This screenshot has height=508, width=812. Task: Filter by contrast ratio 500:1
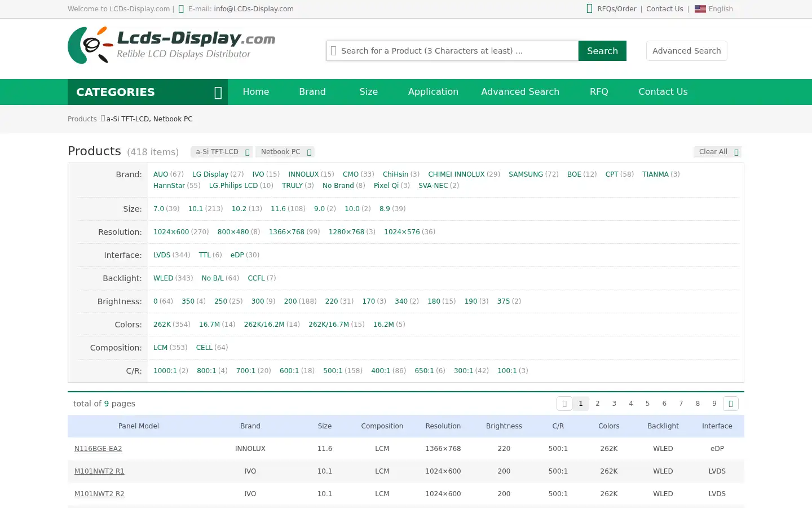coord(333,371)
